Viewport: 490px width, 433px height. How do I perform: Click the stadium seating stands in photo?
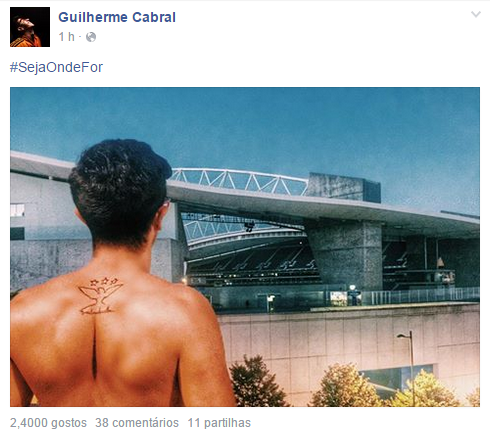[252, 260]
